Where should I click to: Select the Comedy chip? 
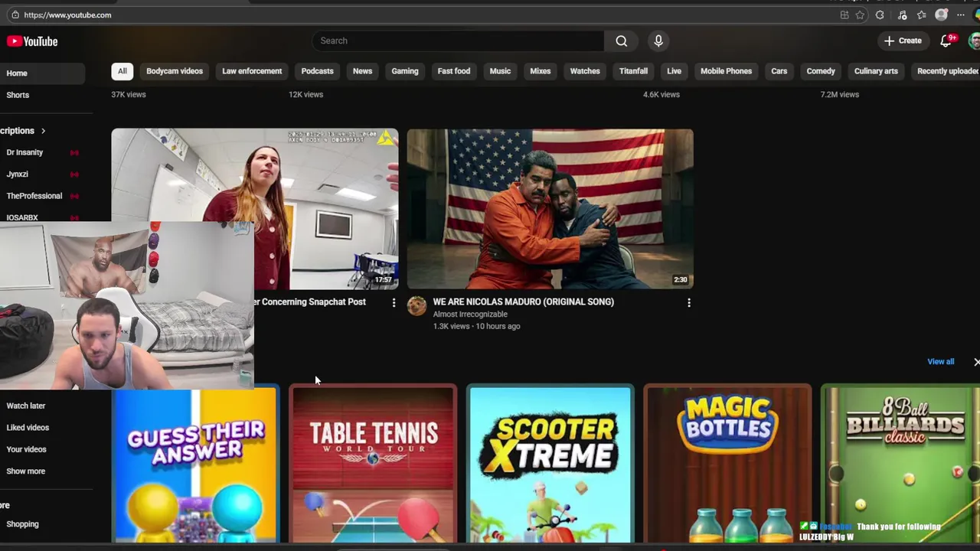(x=821, y=71)
